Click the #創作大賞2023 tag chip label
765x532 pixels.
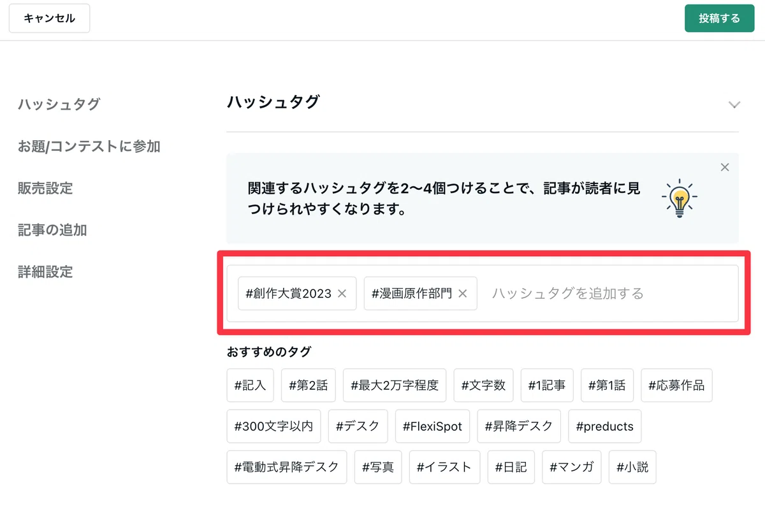[x=288, y=294]
